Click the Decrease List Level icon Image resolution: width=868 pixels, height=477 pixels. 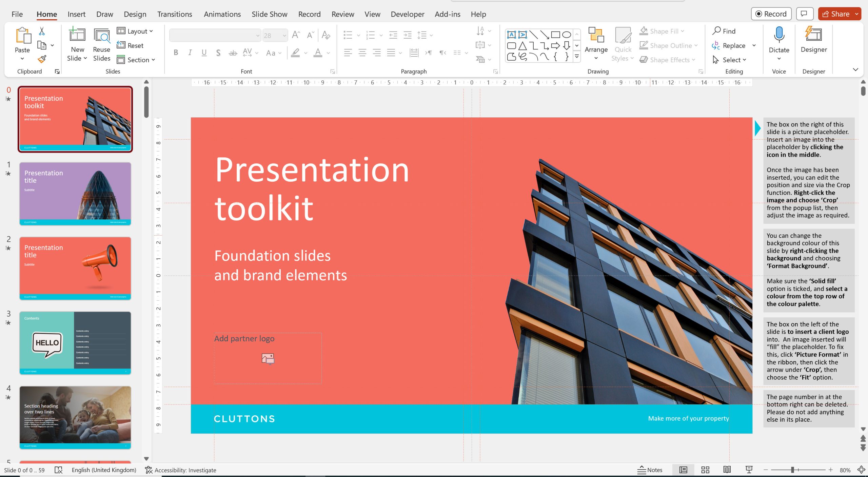click(393, 35)
